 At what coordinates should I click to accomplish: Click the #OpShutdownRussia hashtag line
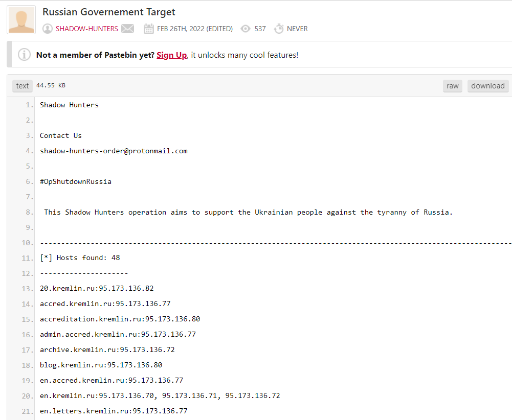click(76, 181)
